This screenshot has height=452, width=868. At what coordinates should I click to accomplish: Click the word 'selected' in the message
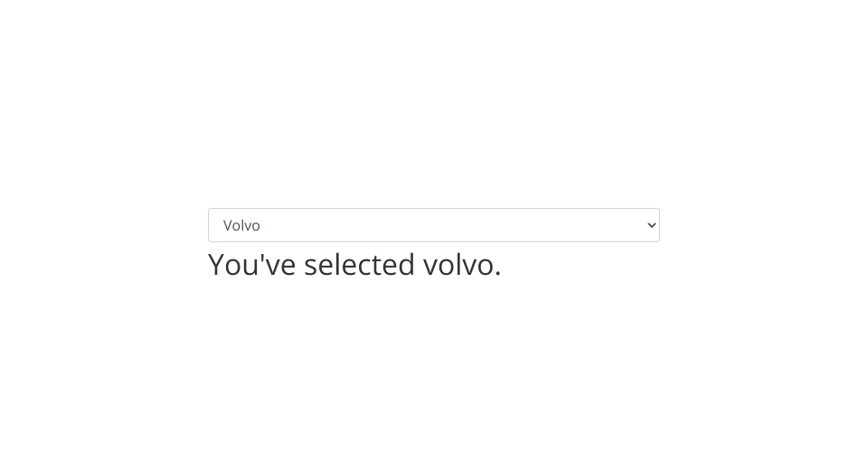(360, 264)
